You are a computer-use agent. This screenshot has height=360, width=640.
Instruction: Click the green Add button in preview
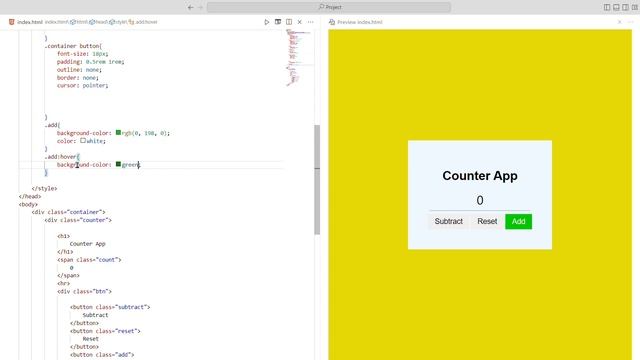coord(518,221)
